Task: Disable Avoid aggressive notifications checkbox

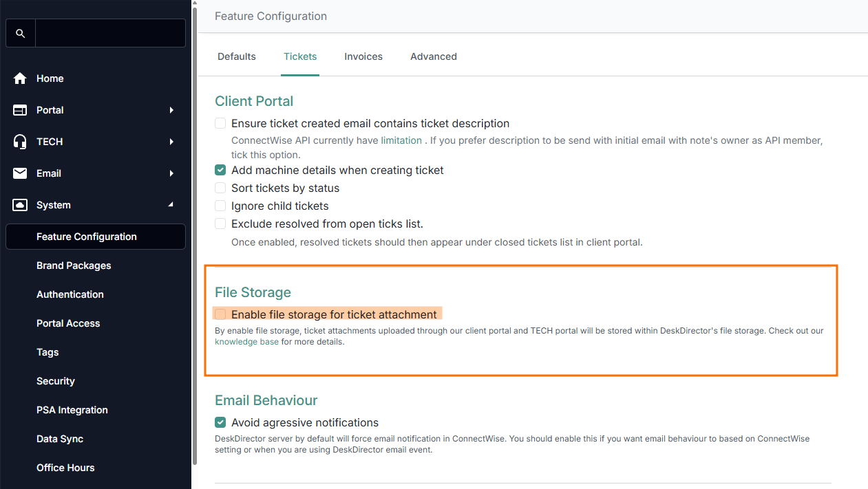Action: pyautogui.click(x=220, y=423)
